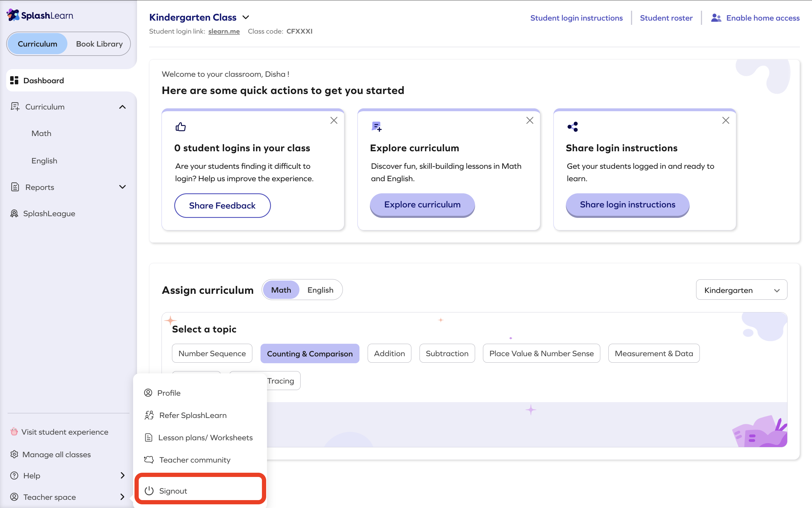Open Math under Curriculum

click(x=41, y=133)
